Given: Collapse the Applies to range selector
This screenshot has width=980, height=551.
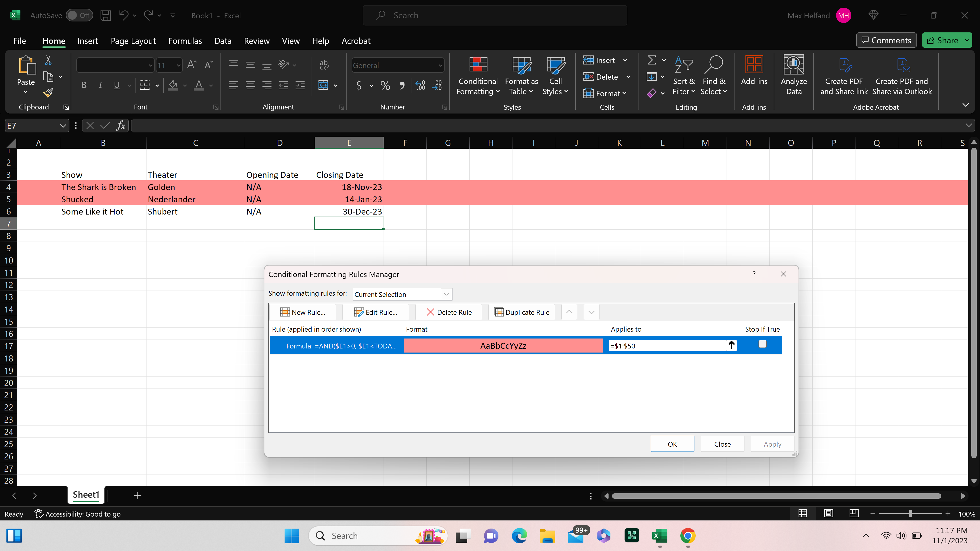Looking at the screenshot, I should click(731, 345).
